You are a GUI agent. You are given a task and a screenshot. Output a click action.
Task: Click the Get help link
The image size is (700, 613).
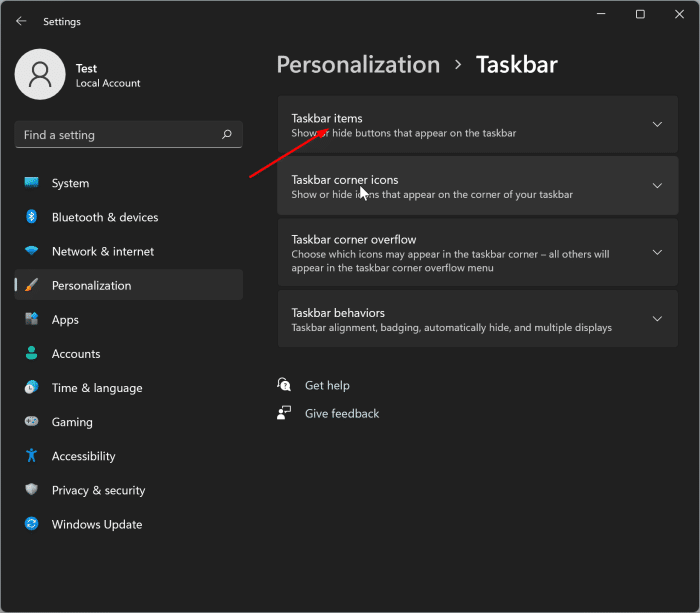pos(327,385)
